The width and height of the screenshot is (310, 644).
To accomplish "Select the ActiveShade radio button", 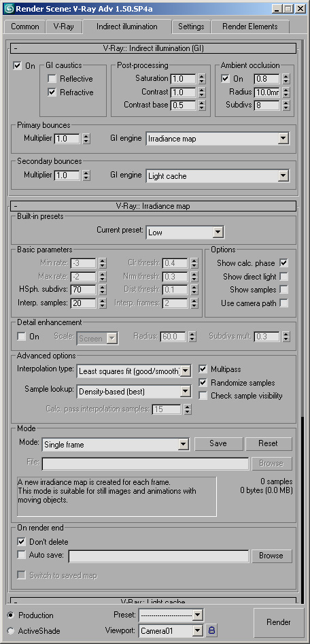I will point(10,630).
